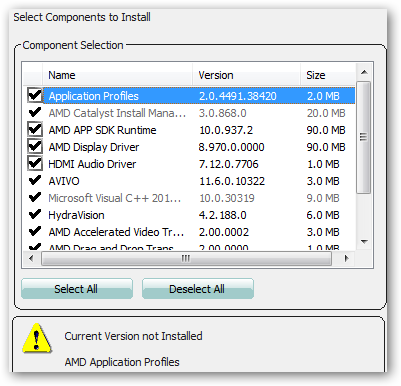Screen dimensions: 401x386
Task: Toggle the AMD APP SDK Runtime checkbox
Action: coord(35,130)
